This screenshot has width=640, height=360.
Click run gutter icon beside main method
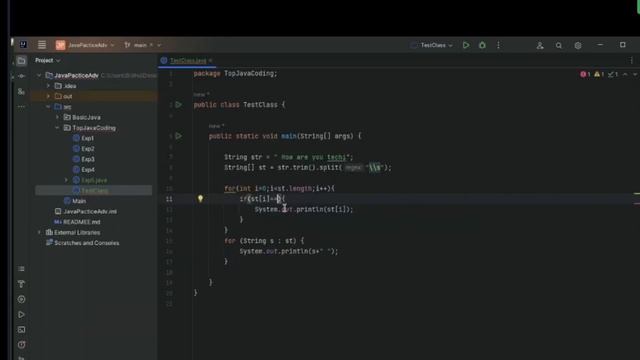click(x=178, y=136)
